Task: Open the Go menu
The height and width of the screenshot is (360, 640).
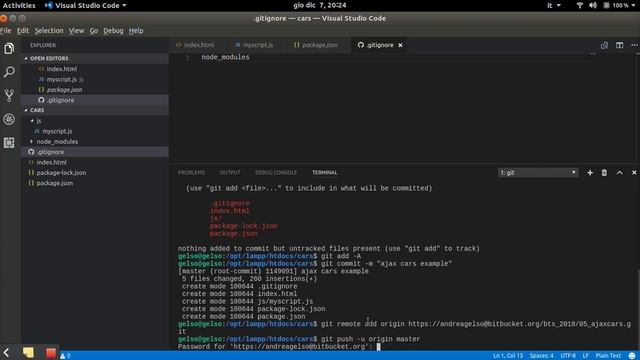Action: coord(94,31)
